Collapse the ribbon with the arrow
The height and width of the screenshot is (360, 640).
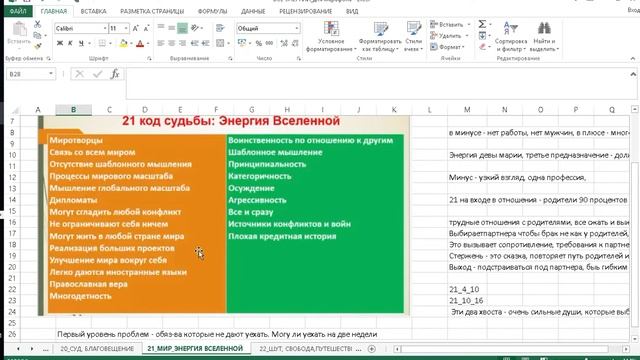pos(633,59)
